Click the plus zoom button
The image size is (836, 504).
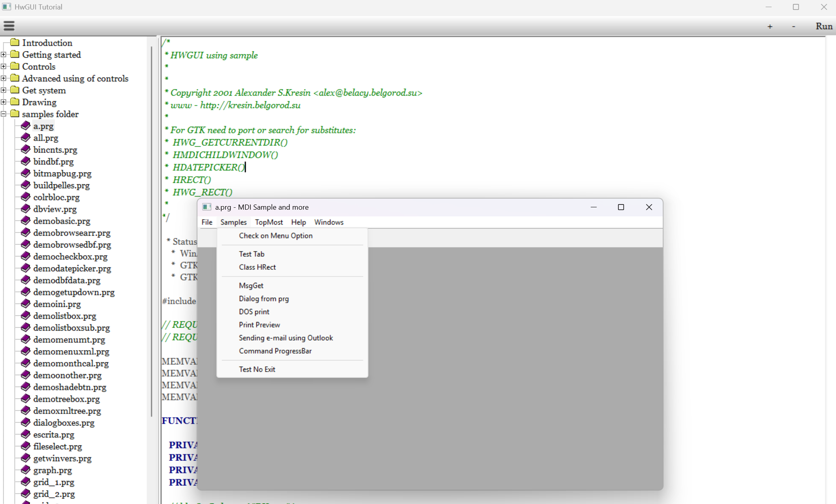[x=770, y=27]
